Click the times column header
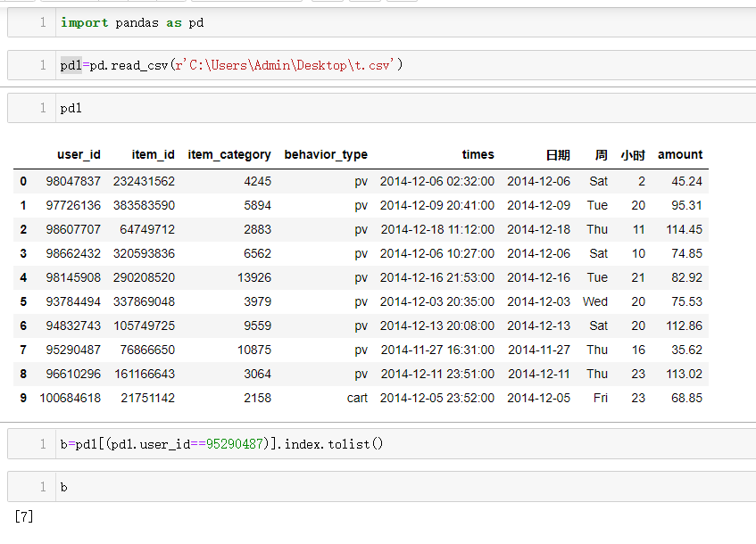756x544 pixels. pyautogui.click(x=478, y=154)
